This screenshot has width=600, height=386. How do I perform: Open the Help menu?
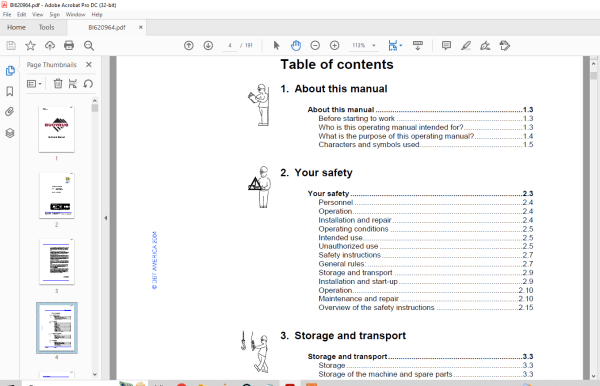point(97,15)
